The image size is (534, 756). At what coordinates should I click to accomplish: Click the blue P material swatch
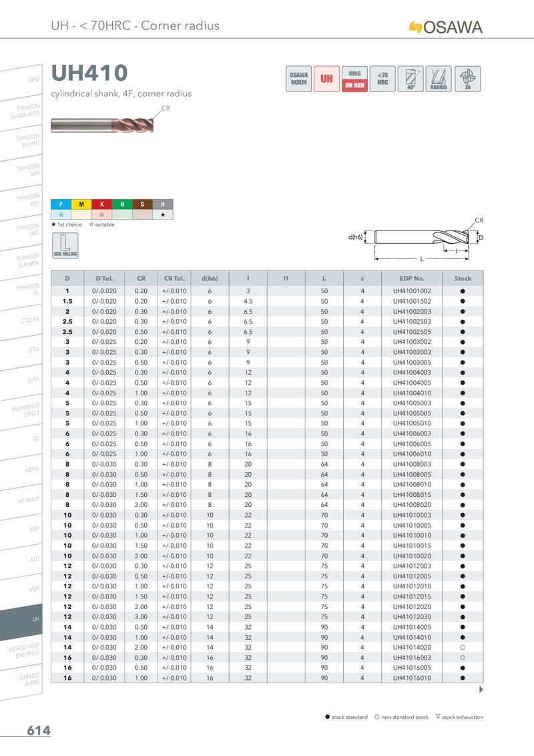pos(61,204)
